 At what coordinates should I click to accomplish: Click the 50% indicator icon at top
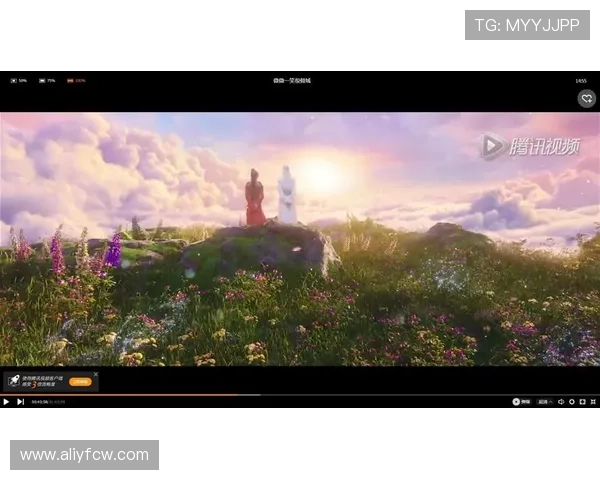click(x=19, y=80)
